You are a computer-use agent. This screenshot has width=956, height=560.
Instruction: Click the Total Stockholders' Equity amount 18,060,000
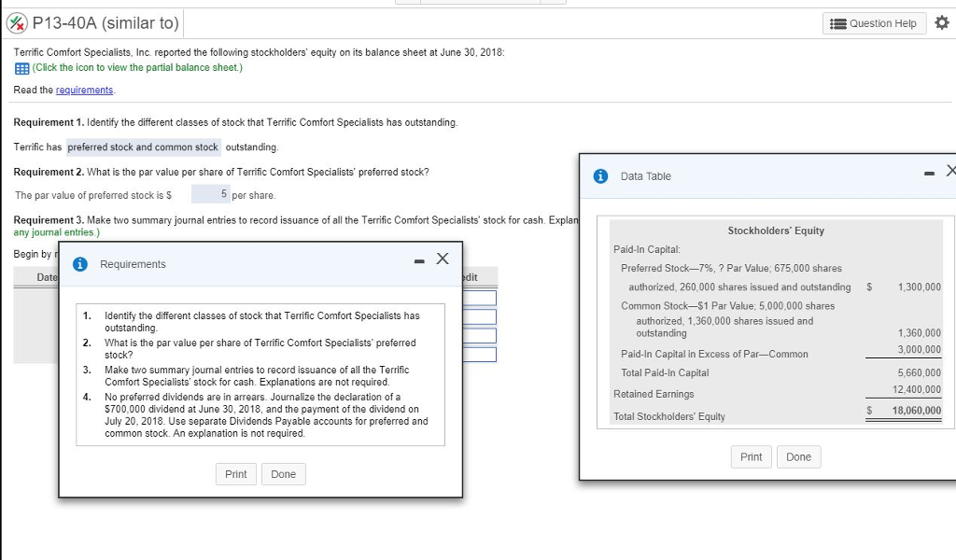tap(917, 410)
